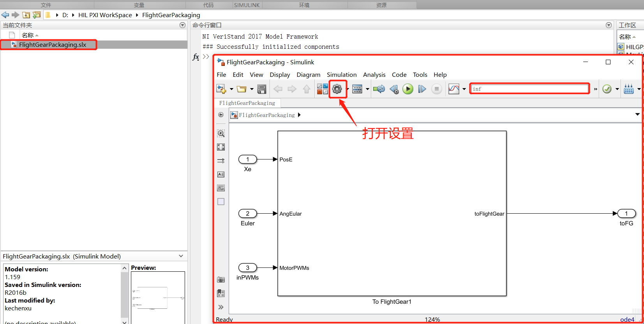Open the New Model dropdown arrow
644x324 pixels.
coord(231,89)
